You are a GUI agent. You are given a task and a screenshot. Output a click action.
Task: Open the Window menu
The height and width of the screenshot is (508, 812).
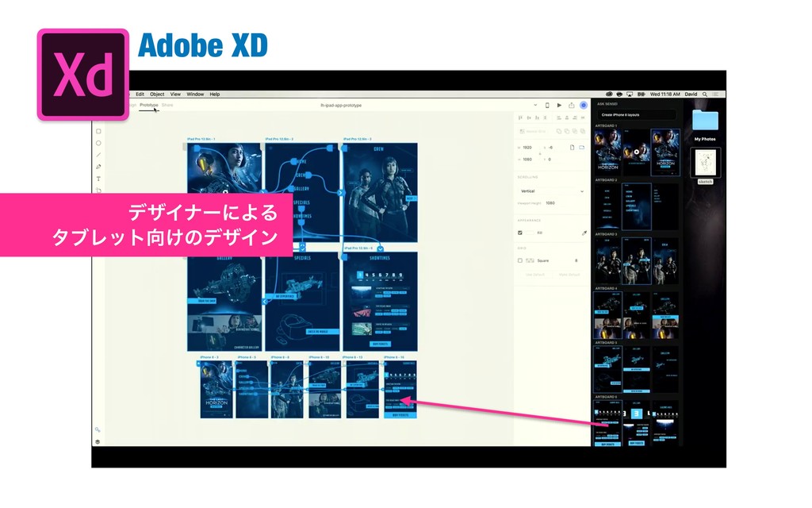[195, 94]
